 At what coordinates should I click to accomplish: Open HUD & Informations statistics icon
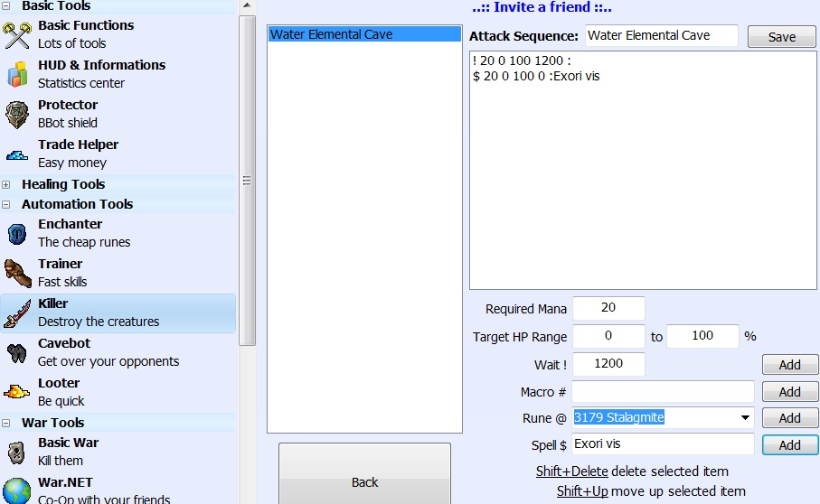click(17, 74)
